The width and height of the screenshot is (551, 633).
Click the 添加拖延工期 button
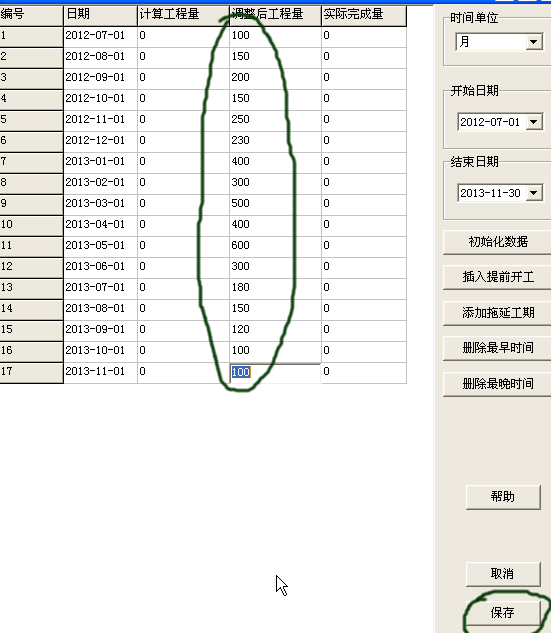498,312
